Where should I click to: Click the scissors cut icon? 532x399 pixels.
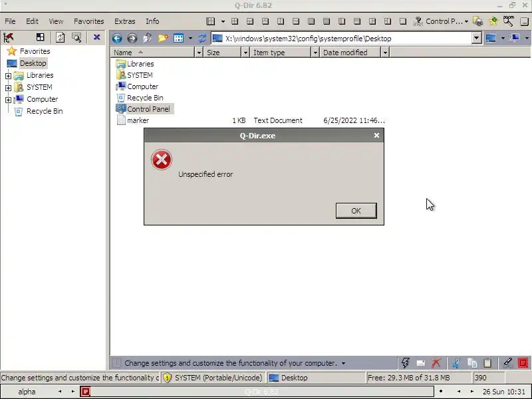point(456,363)
